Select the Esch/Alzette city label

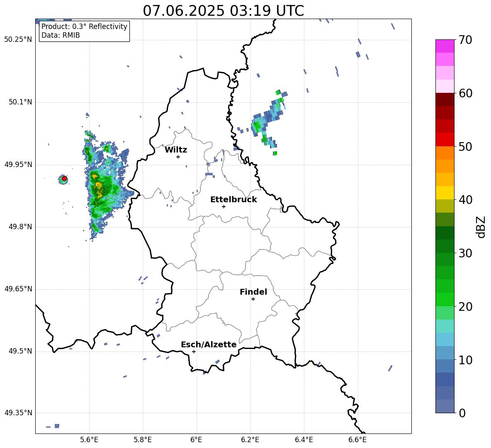(209, 344)
